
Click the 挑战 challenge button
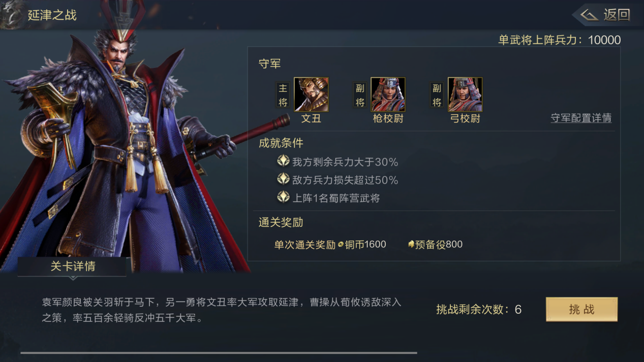(581, 310)
